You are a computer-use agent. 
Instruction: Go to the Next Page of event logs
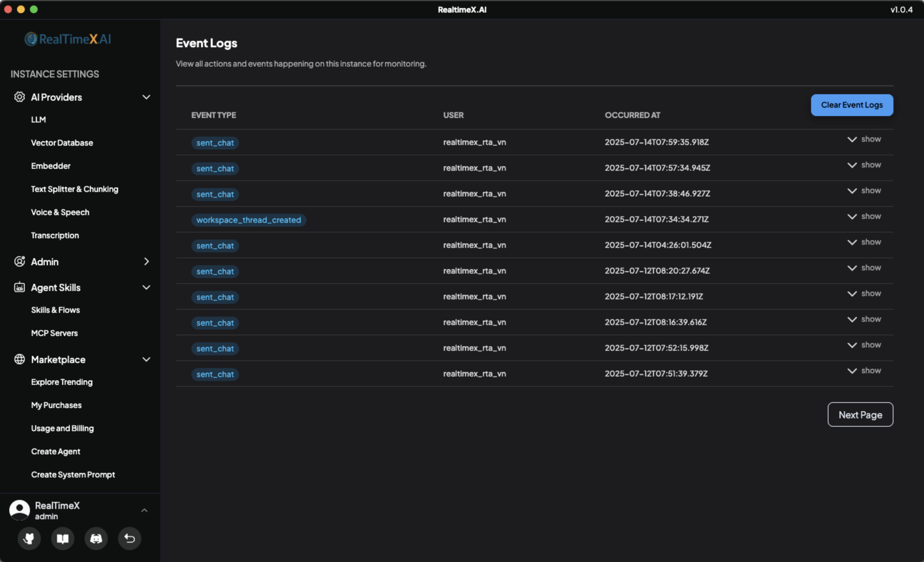tap(860, 414)
